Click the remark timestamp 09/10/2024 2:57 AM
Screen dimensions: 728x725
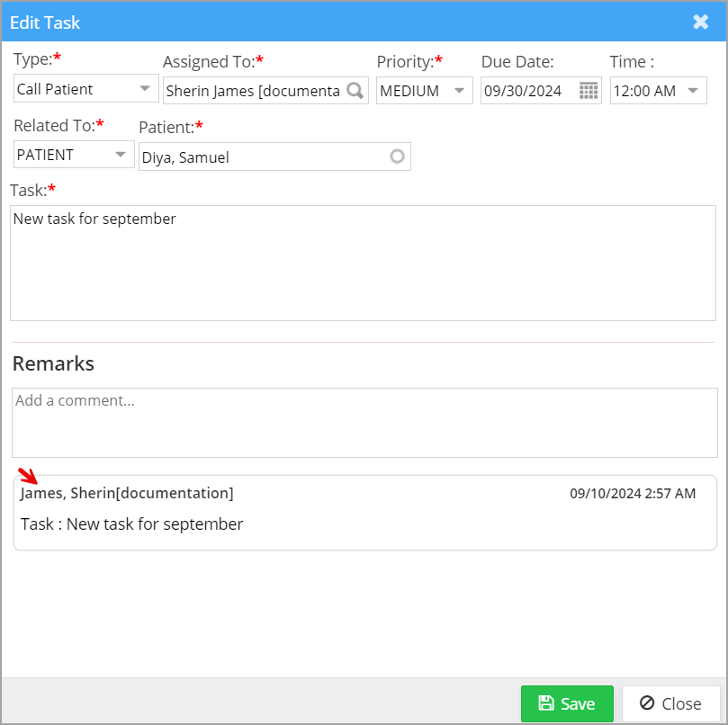tap(633, 493)
